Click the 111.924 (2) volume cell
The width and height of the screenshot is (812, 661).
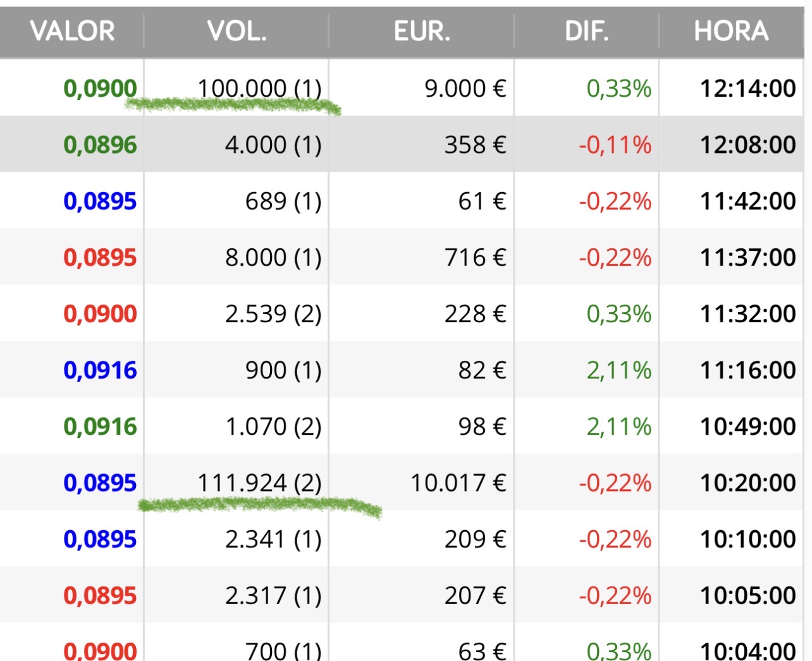(x=259, y=483)
